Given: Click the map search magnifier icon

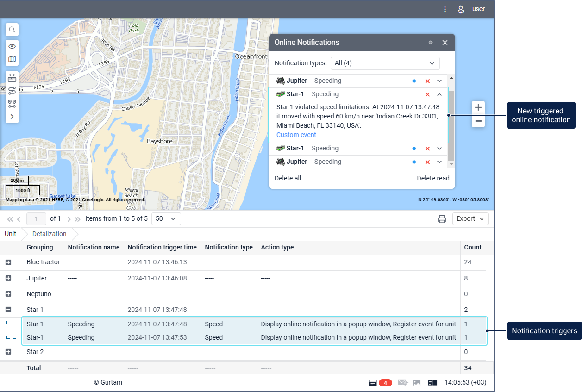Looking at the screenshot, I should 12,30.
